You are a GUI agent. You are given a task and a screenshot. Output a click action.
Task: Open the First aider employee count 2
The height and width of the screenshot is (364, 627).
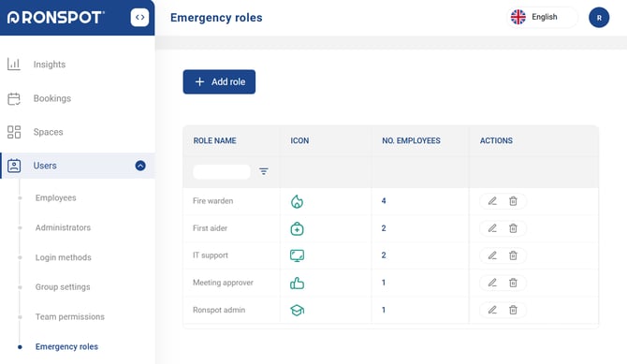pyautogui.click(x=384, y=228)
